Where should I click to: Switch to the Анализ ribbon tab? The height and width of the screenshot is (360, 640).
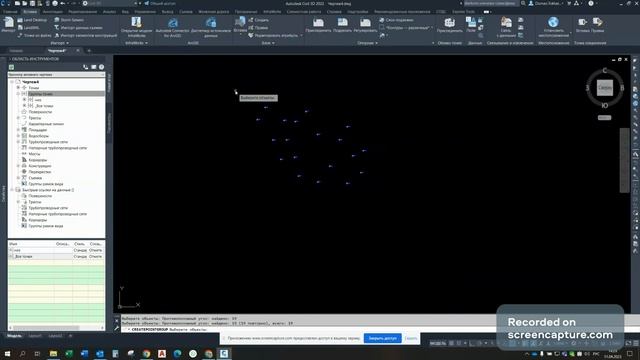click(x=109, y=12)
